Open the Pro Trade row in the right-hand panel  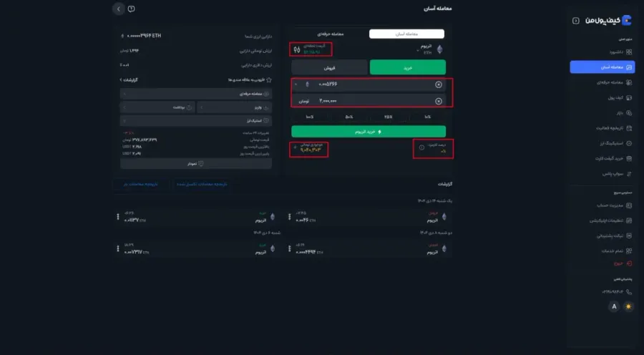pos(196,94)
